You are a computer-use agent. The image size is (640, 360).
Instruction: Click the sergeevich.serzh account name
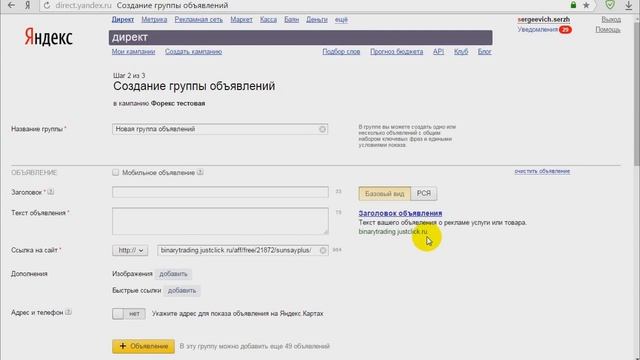click(x=543, y=20)
